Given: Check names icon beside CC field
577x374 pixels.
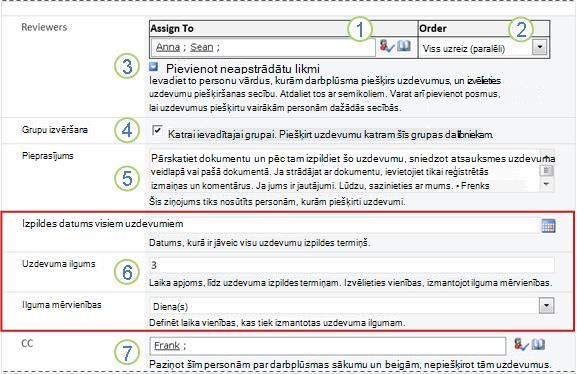Looking at the screenshot, I should [521, 345].
